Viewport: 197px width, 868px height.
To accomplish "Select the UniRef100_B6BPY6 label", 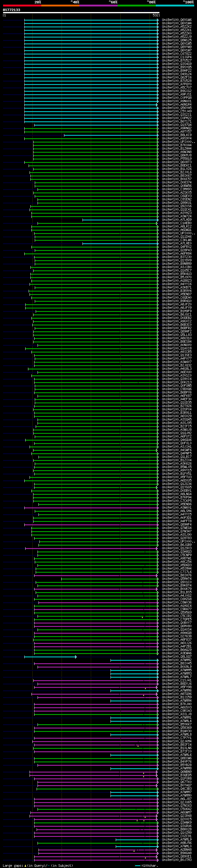I will 176,392.
